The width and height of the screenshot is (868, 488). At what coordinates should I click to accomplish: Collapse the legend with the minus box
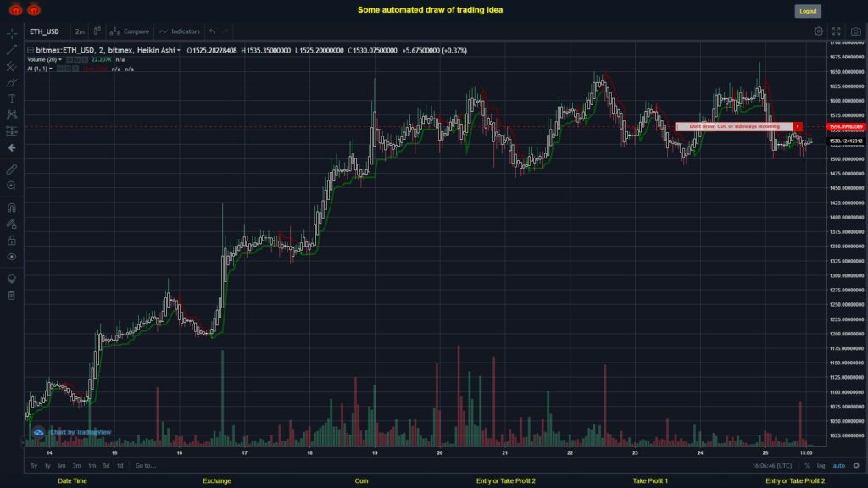pos(31,50)
